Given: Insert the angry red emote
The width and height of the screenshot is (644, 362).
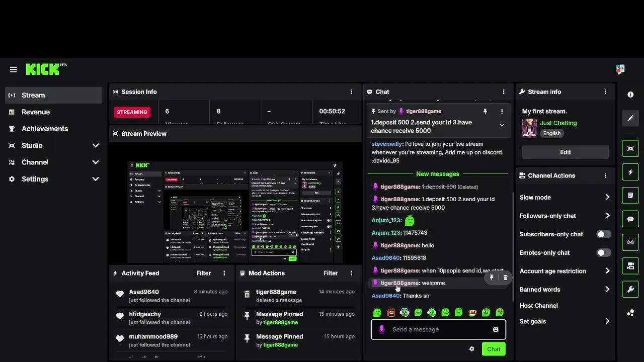Looking at the screenshot, I should (391, 313).
